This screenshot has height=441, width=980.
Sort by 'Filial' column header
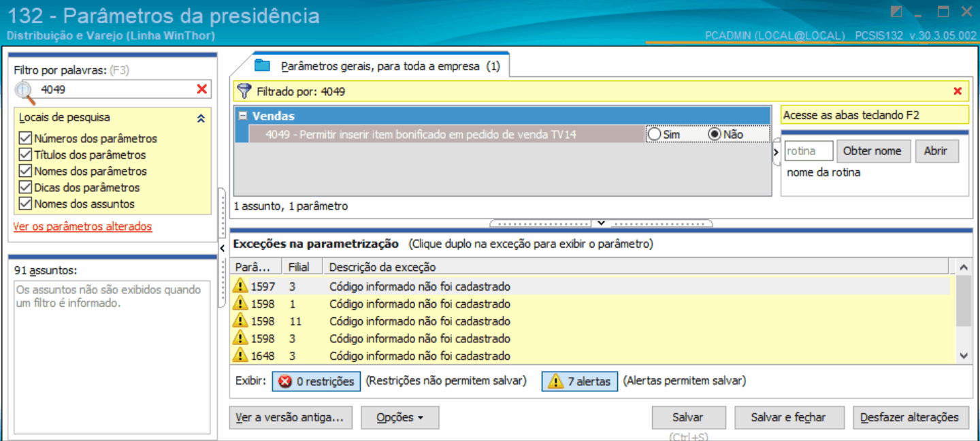(302, 267)
